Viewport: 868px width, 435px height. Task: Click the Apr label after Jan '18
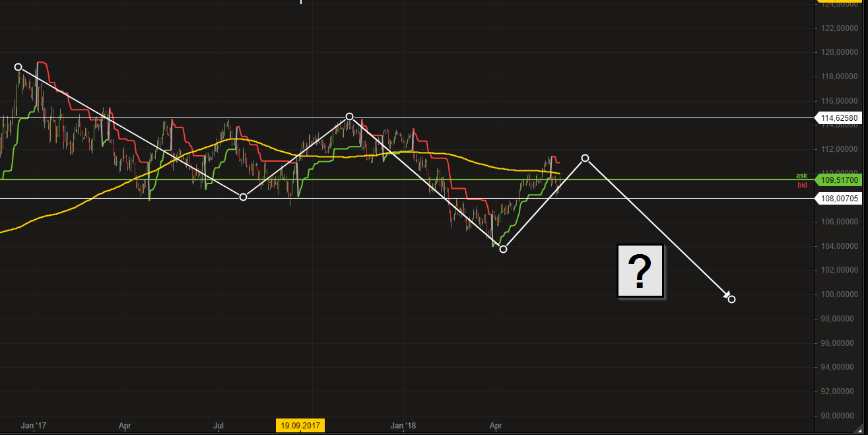(496, 425)
